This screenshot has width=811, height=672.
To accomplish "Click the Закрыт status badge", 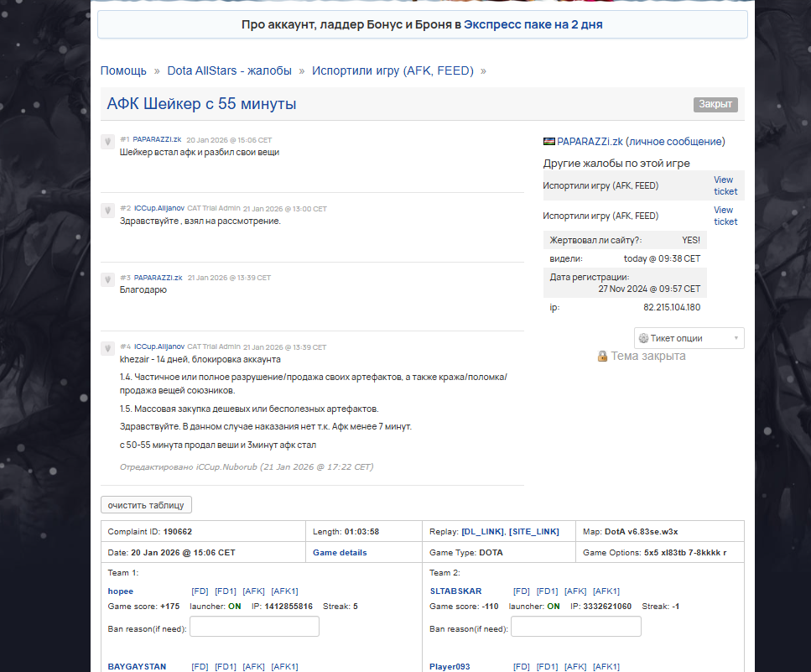I will (x=715, y=104).
